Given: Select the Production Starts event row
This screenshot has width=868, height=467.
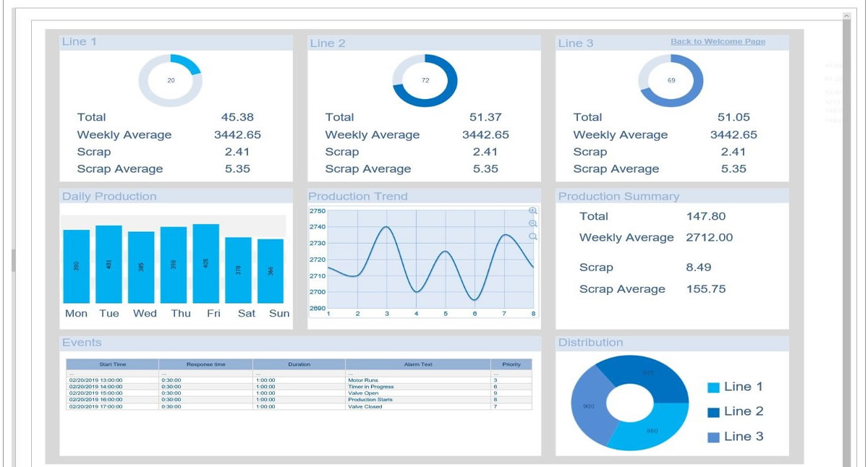Looking at the screenshot, I should click(x=299, y=400).
